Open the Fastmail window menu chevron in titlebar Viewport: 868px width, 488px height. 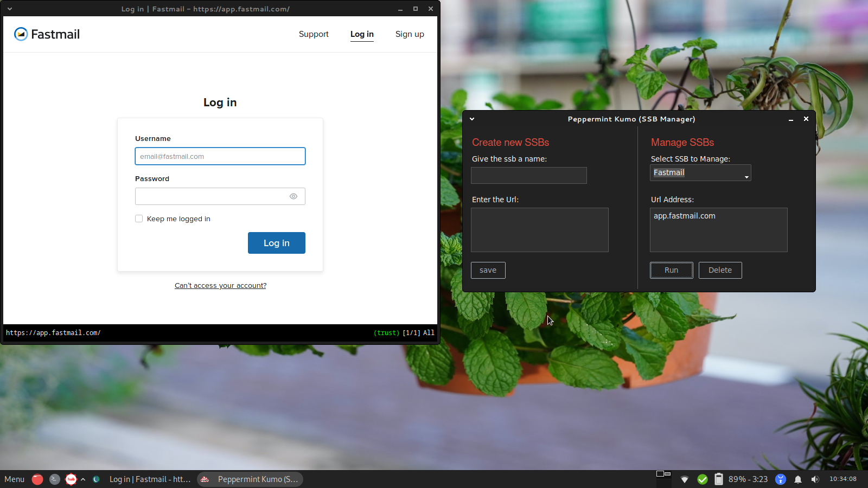click(x=10, y=9)
